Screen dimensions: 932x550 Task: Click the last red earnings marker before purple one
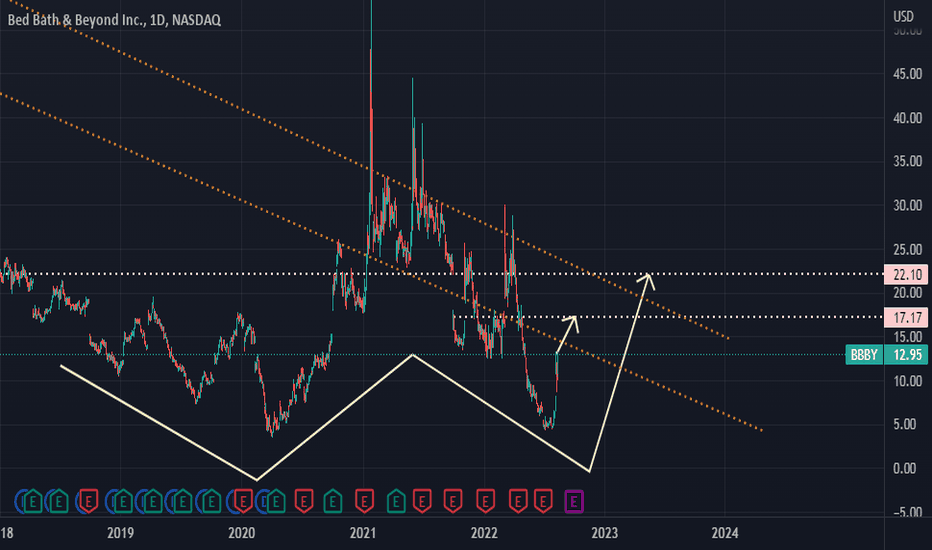(x=543, y=501)
